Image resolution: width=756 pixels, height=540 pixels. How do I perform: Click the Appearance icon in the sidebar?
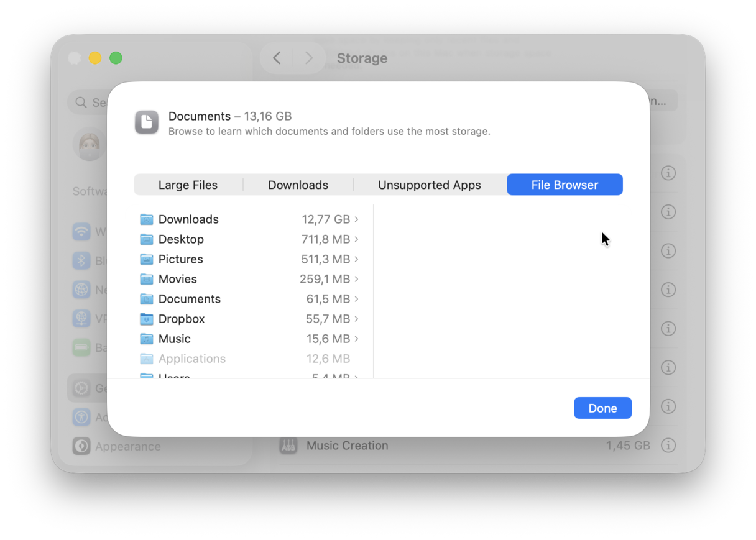[x=81, y=446]
